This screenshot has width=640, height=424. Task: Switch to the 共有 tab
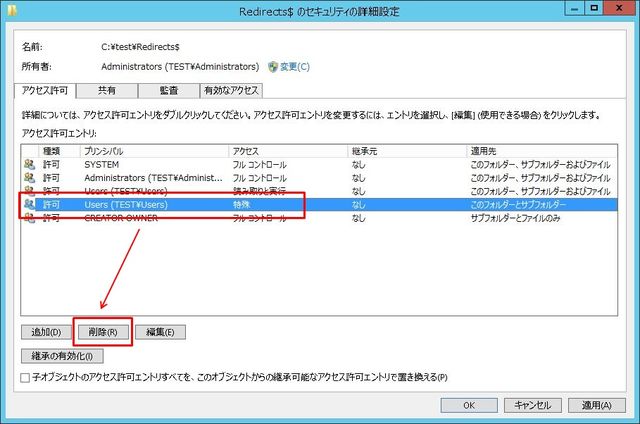click(x=107, y=91)
